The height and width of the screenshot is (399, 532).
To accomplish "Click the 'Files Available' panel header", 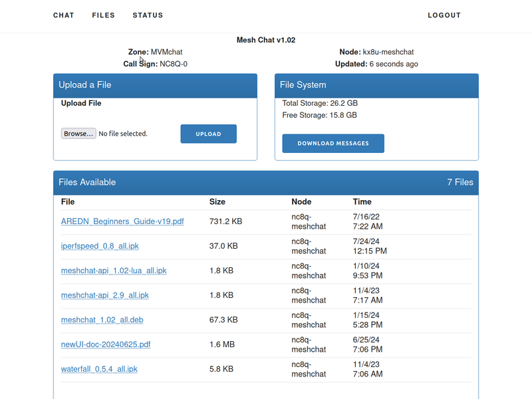I will 266,182.
